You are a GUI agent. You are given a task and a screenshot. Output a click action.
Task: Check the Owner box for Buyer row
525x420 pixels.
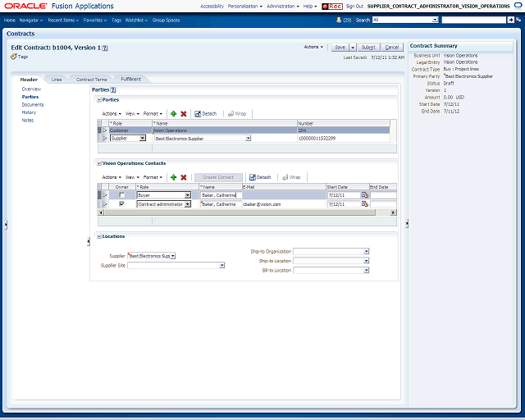pos(122,195)
